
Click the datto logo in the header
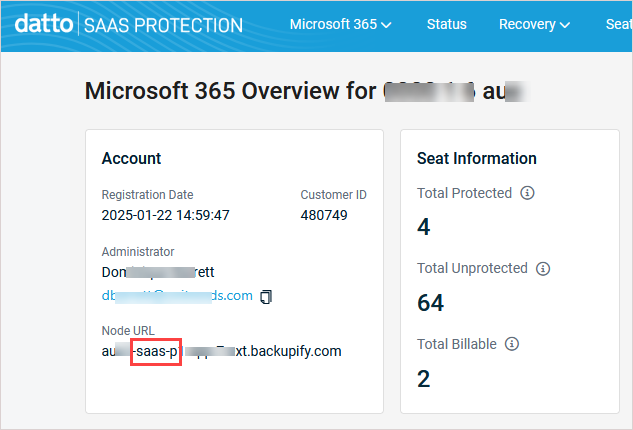[42, 24]
